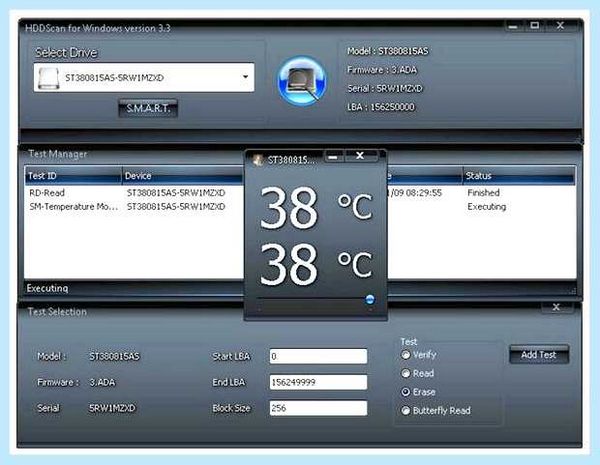Click the Finished status cell
600x465 pixels.
coord(483,193)
